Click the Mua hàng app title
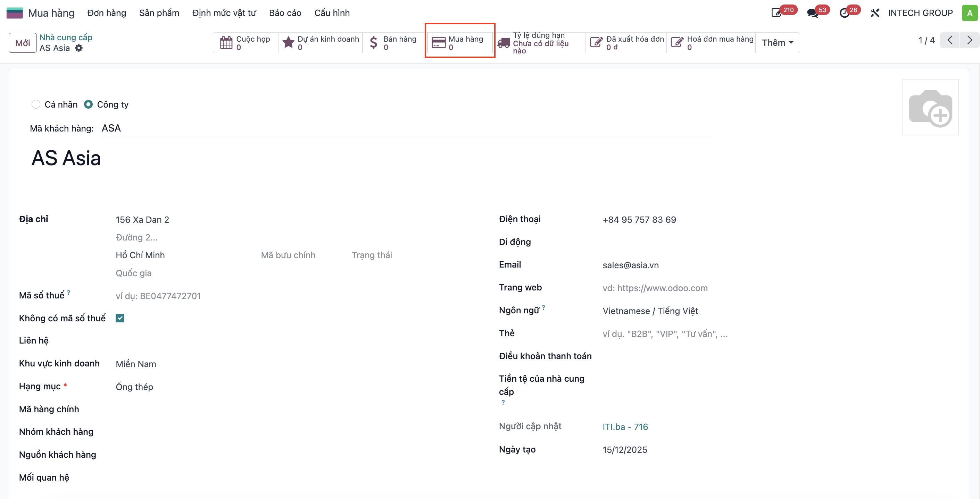The width and height of the screenshot is (980, 499). [51, 13]
